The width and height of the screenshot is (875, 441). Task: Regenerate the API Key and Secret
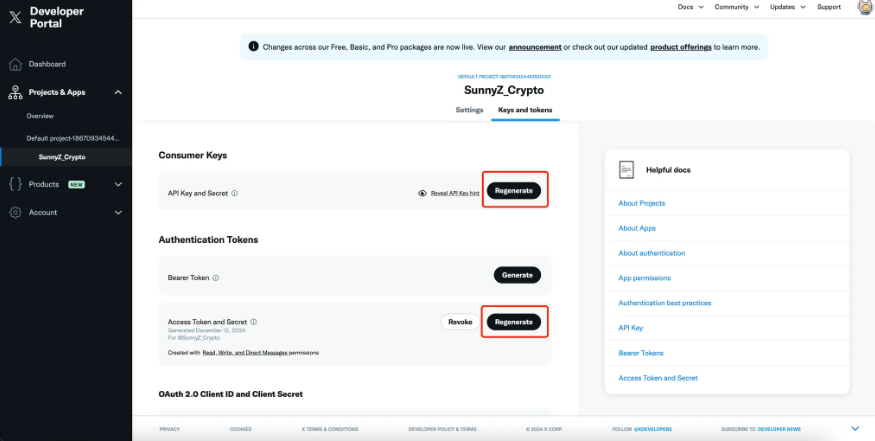[517, 190]
